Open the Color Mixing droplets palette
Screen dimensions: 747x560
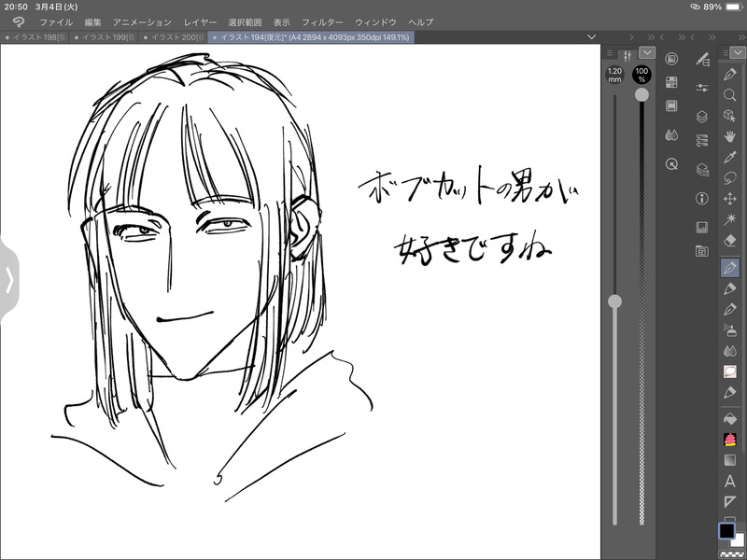click(x=671, y=135)
